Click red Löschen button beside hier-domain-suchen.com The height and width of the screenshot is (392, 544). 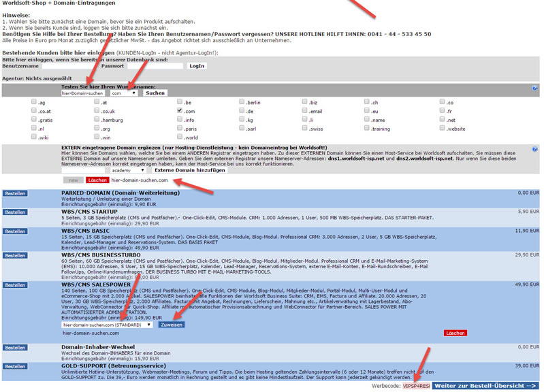pyautogui.click(x=97, y=180)
